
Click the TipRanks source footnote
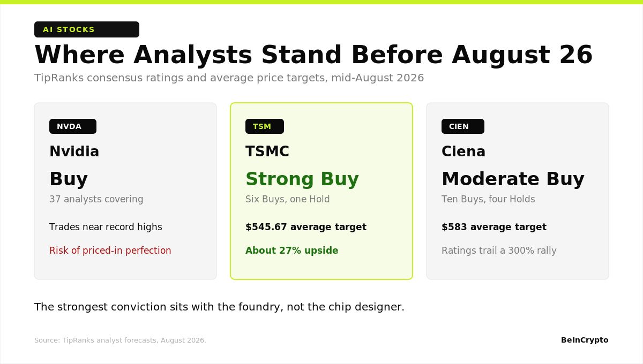[x=120, y=340]
